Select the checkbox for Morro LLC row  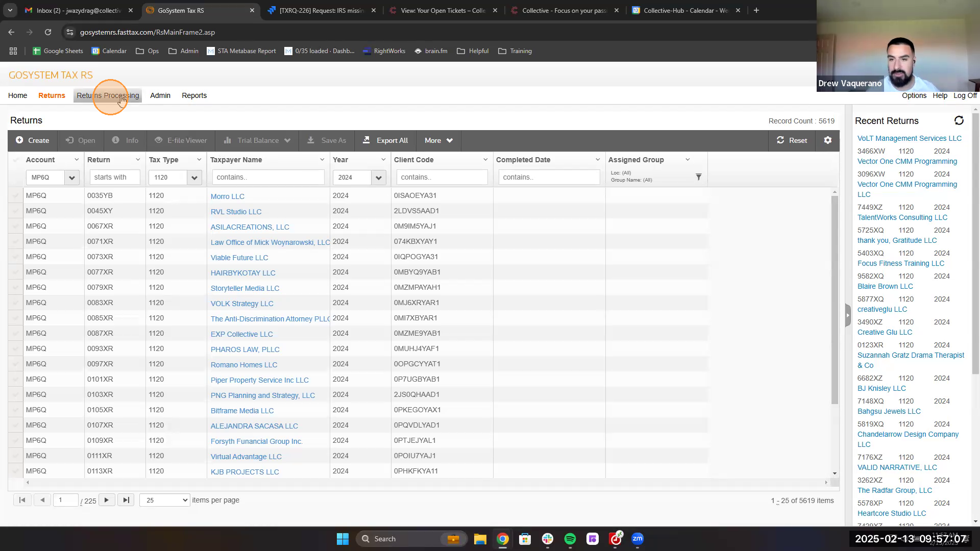[15, 196]
